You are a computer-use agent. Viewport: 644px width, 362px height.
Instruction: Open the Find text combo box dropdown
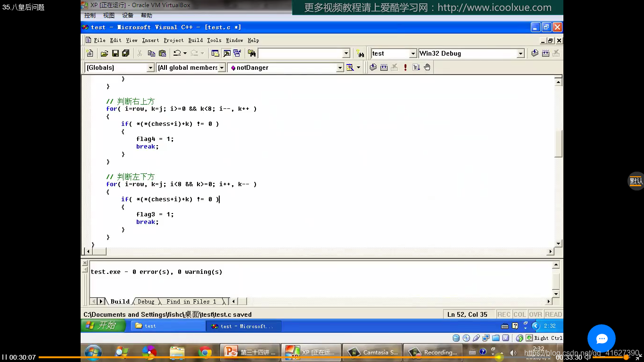[347, 54]
